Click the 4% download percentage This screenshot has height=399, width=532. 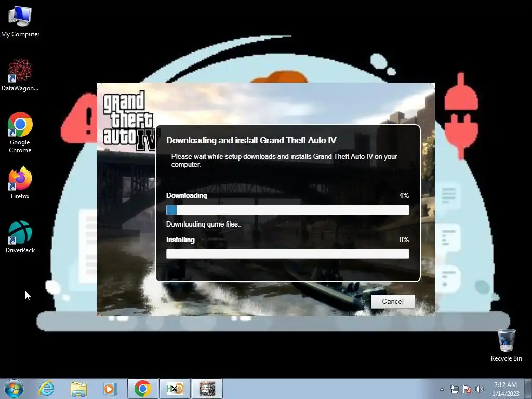pos(404,195)
